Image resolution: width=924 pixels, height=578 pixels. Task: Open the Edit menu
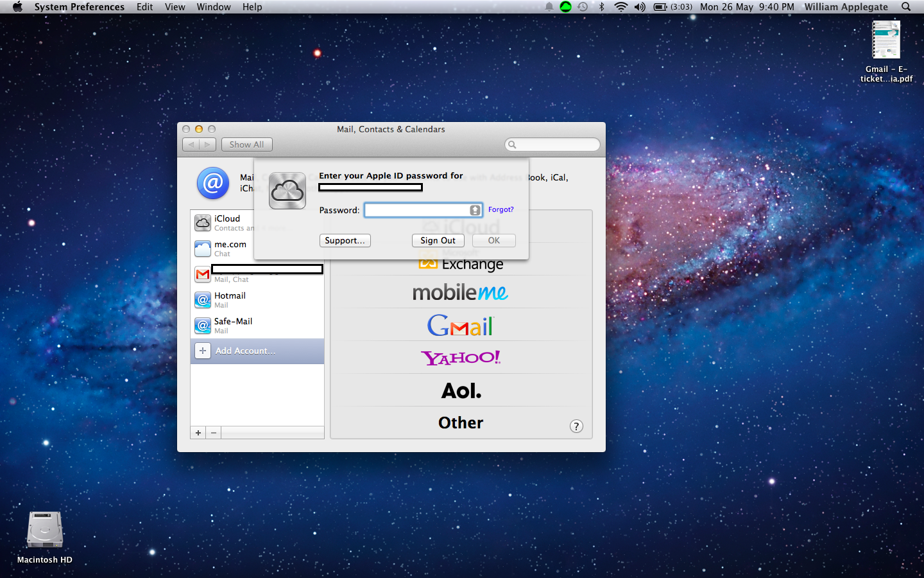[145, 7]
